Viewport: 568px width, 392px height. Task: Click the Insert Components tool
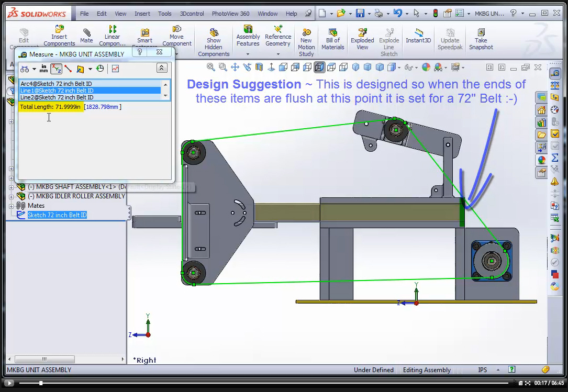59,35
